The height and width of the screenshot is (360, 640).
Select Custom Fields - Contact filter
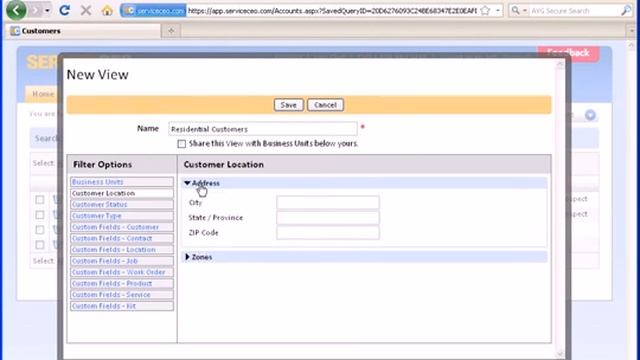click(x=122, y=238)
